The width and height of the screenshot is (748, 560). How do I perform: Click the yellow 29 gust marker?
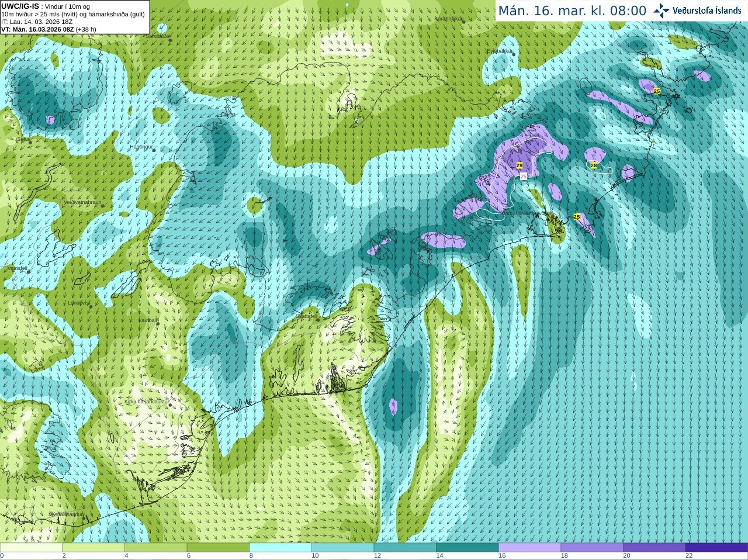520,166
